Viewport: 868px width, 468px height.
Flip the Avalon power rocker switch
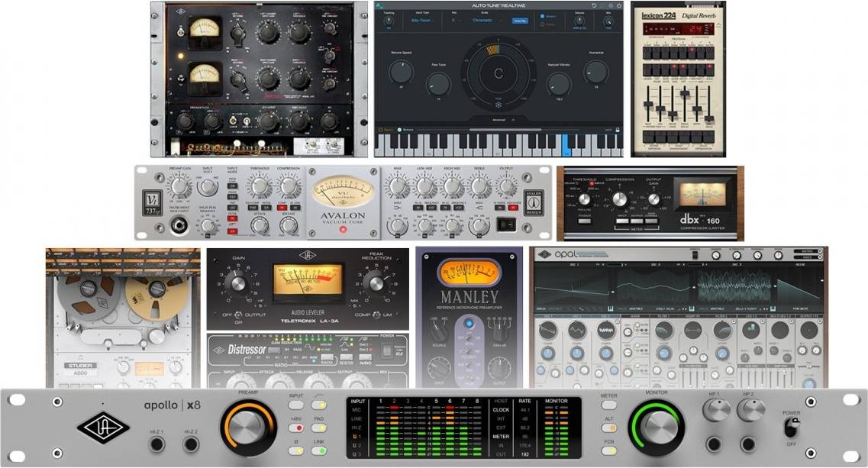[x=506, y=225]
